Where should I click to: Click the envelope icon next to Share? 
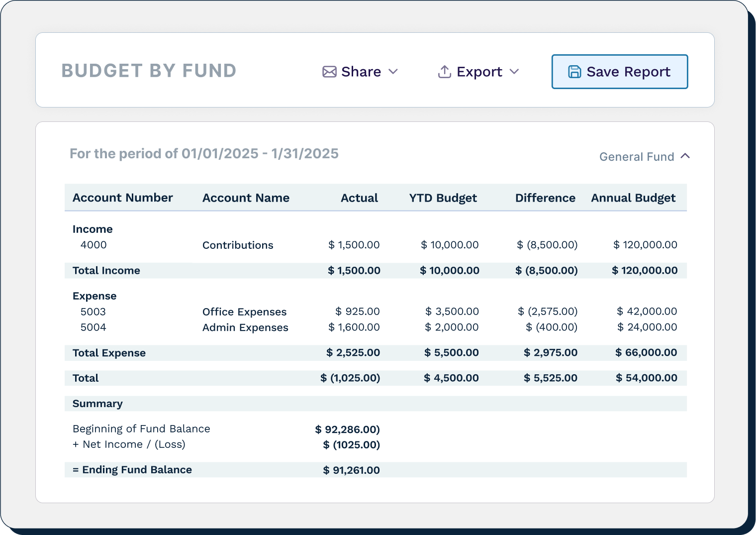coord(329,72)
